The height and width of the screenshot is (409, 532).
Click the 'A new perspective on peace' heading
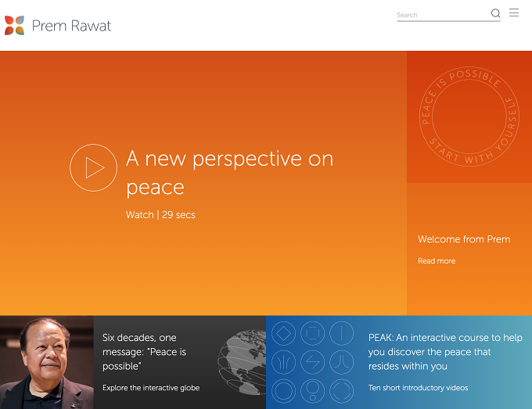point(230,173)
